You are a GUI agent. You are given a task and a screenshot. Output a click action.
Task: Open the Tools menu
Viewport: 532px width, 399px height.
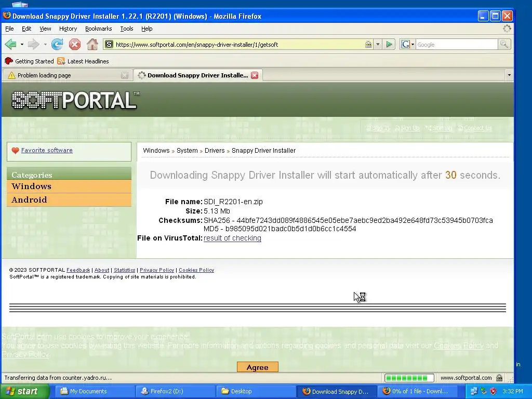pos(127,29)
